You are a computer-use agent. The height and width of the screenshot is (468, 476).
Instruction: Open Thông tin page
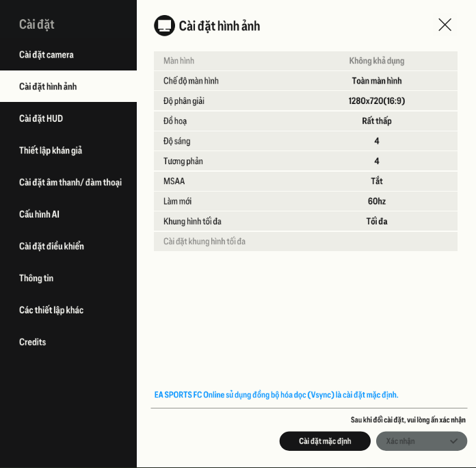[x=36, y=278]
